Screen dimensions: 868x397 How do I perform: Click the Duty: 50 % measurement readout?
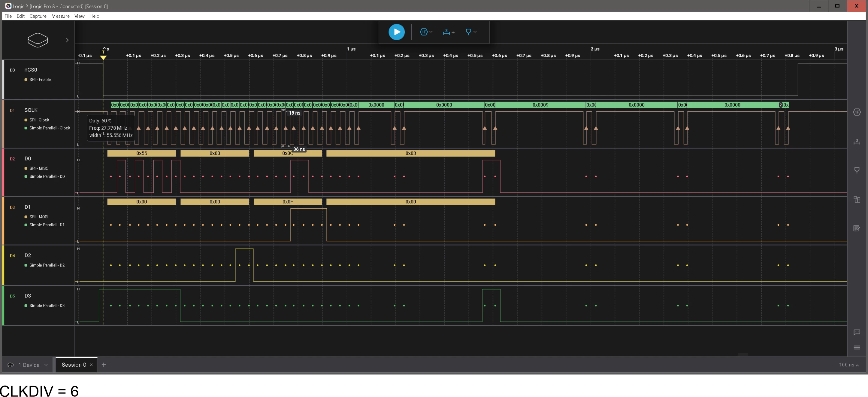[x=100, y=121]
